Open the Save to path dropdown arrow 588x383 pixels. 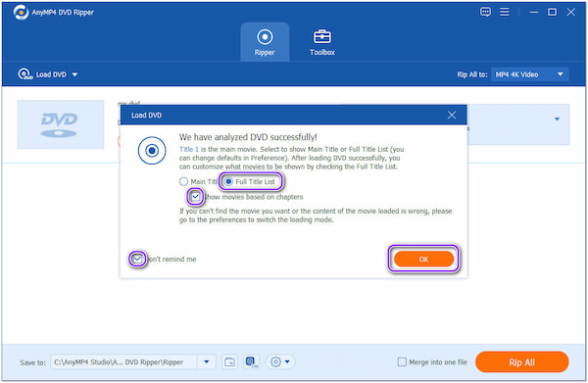206,362
